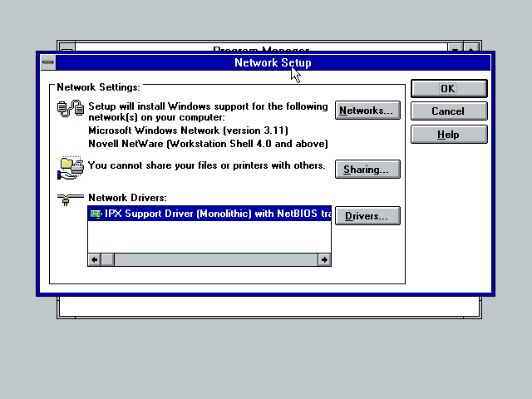Click 'Microsoft Windows Network (version 3.11)' text
Viewport: 532px width, 399px height.
click(x=189, y=131)
